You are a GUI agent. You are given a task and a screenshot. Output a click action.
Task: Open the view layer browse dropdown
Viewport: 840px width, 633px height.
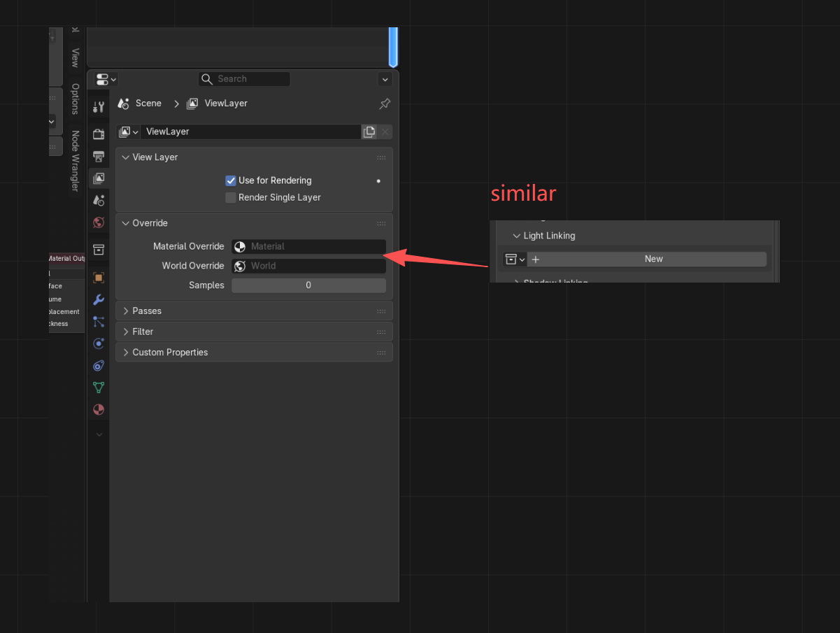129,131
